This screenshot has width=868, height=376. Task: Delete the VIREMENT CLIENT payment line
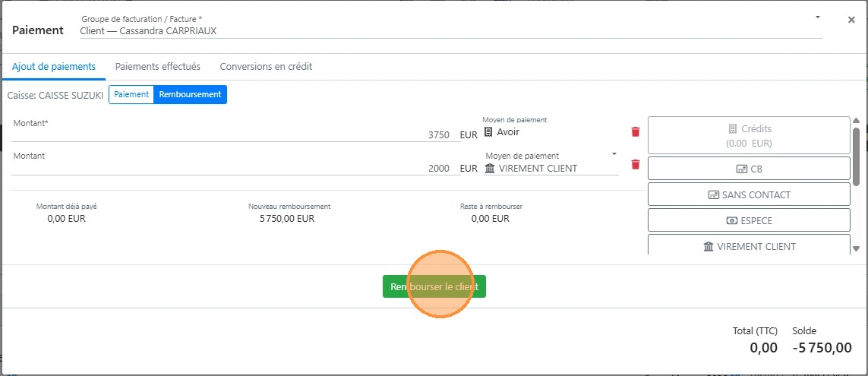636,165
